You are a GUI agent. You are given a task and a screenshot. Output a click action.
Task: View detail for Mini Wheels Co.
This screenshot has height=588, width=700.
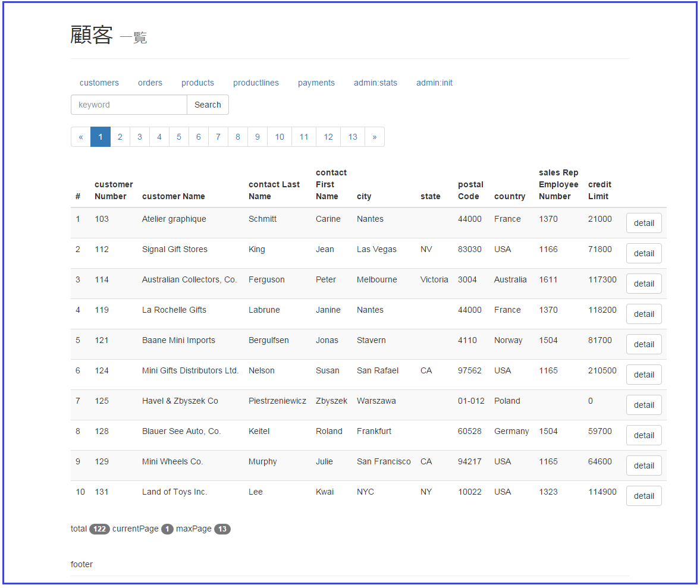point(644,465)
